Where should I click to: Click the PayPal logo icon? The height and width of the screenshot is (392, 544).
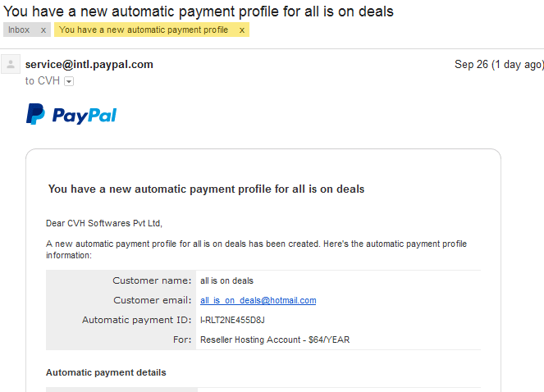[36, 114]
